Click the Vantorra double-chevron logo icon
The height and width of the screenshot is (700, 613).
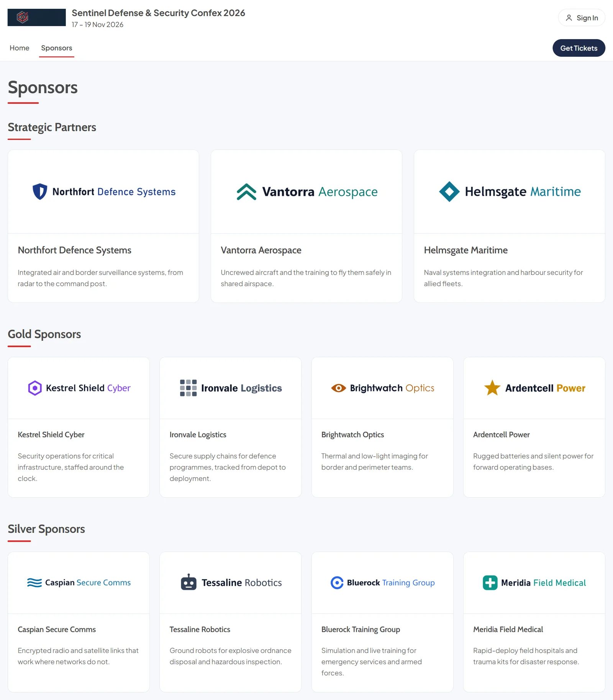pos(246,192)
